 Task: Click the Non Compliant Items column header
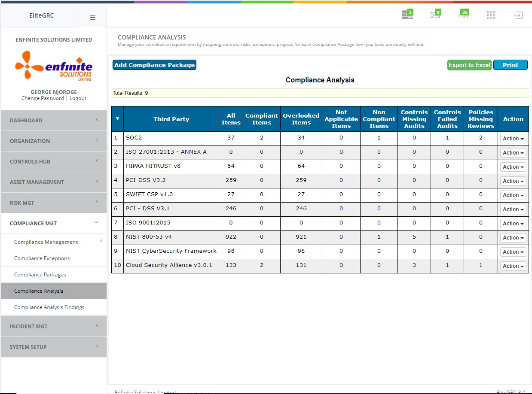pyautogui.click(x=379, y=119)
